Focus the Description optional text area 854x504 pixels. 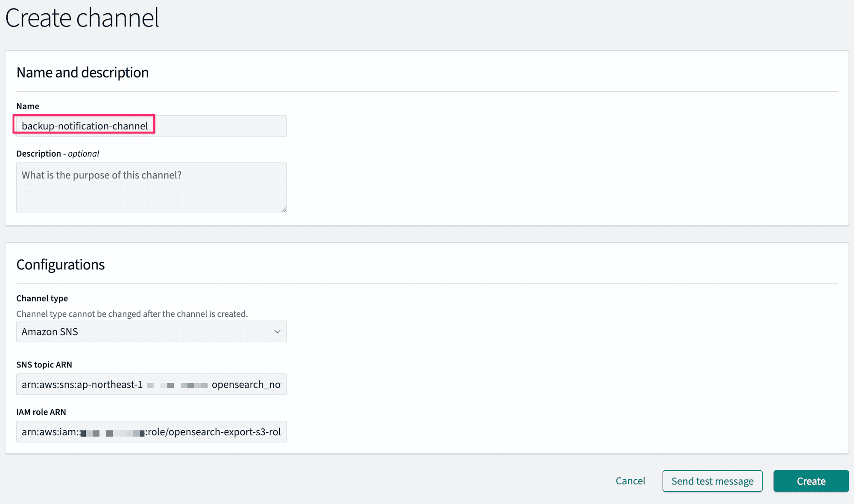click(151, 187)
